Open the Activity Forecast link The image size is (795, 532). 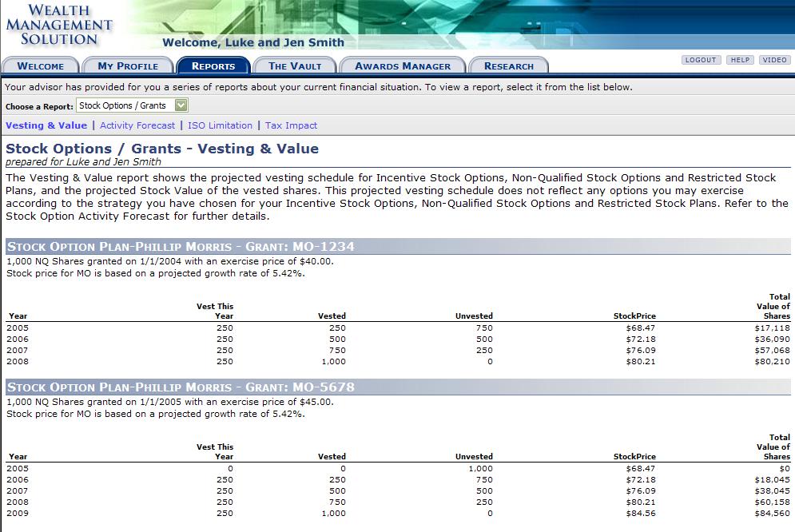137,125
